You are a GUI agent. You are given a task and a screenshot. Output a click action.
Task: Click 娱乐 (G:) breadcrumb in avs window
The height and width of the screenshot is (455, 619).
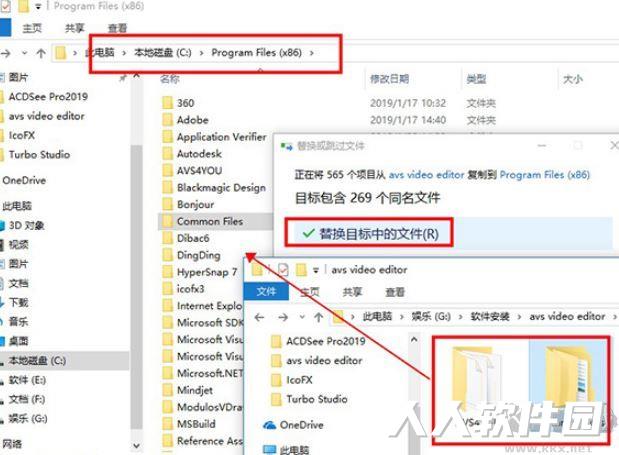pos(431,316)
